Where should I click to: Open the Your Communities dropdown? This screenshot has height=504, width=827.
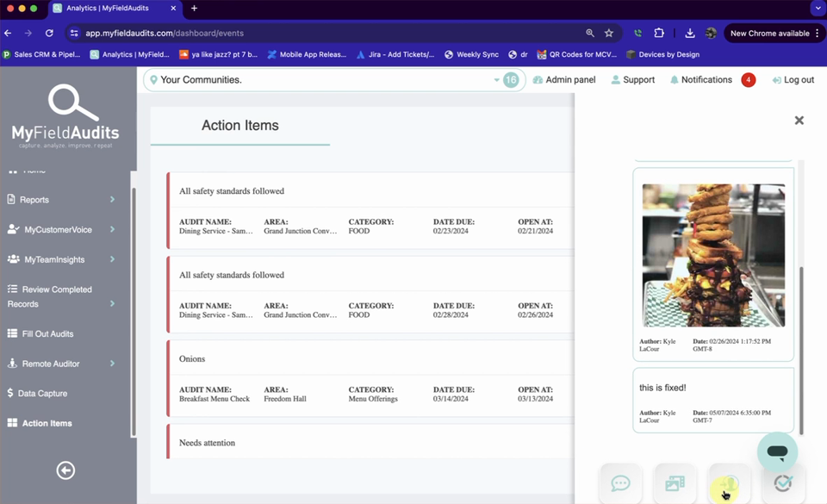point(334,79)
